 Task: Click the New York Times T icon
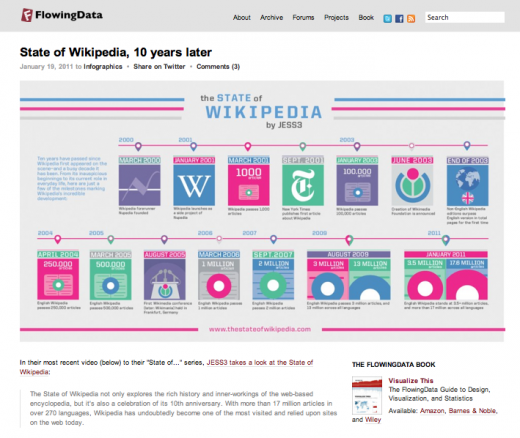[x=303, y=185]
